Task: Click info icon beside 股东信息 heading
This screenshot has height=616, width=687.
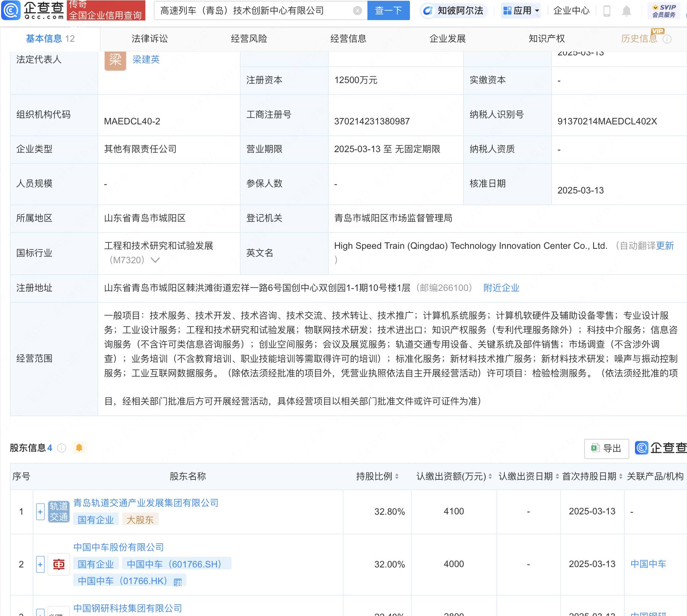Action: (x=61, y=448)
